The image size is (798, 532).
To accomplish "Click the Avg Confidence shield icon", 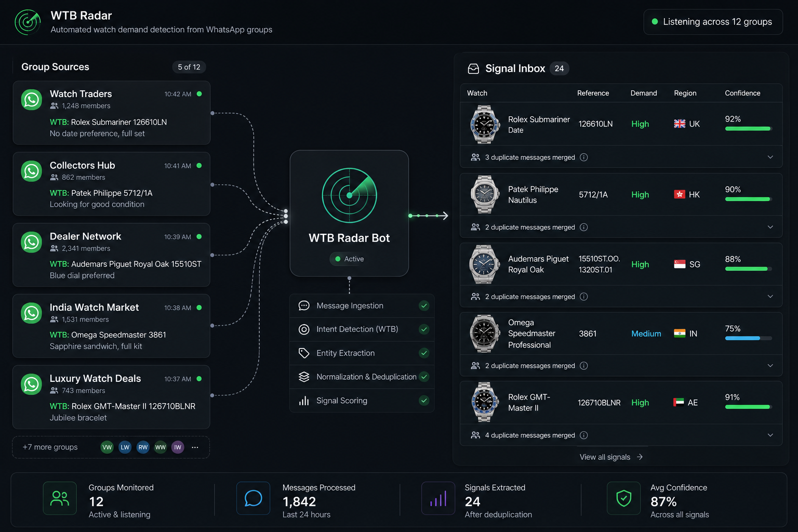I will (x=623, y=499).
